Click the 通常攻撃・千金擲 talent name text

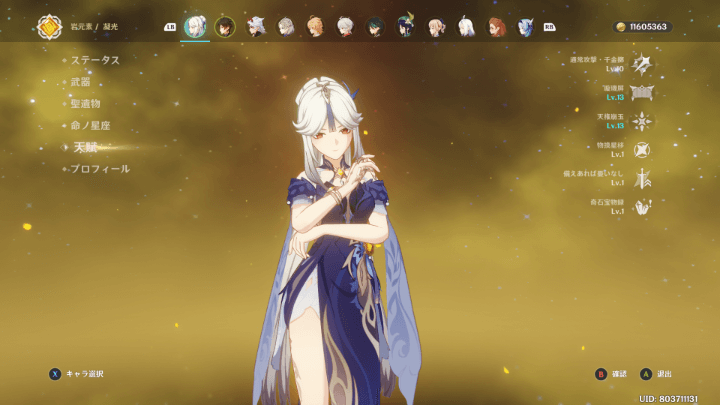(x=597, y=60)
